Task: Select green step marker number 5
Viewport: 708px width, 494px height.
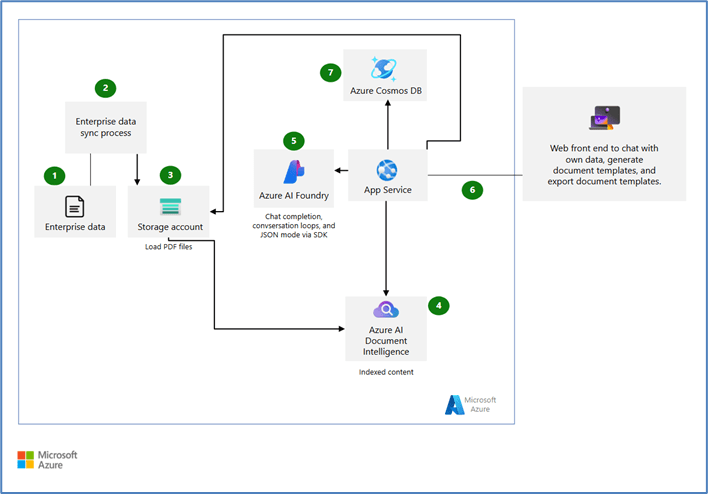Action: tap(293, 140)
